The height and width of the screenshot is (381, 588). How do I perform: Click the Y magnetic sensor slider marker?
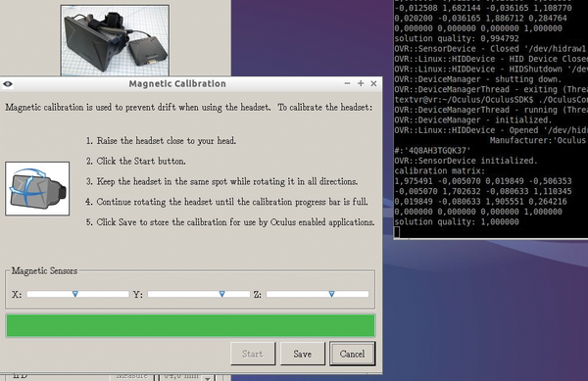tap(222, 294)
